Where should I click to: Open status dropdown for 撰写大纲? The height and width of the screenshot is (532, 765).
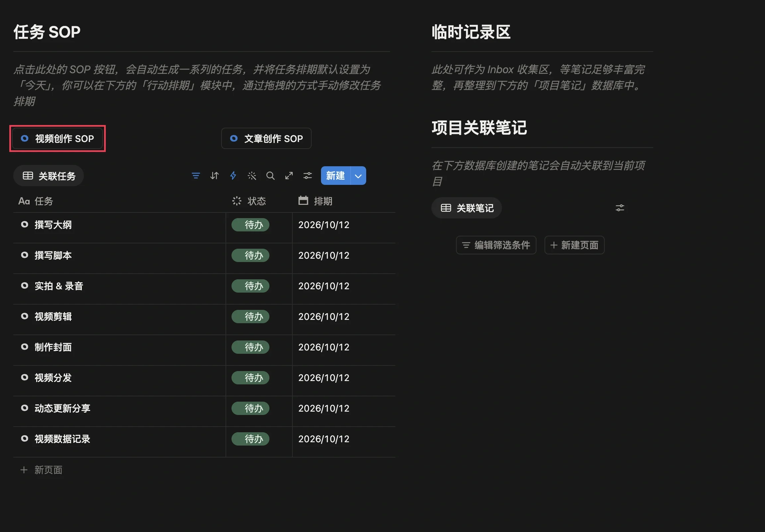click(x=250, y=225)
